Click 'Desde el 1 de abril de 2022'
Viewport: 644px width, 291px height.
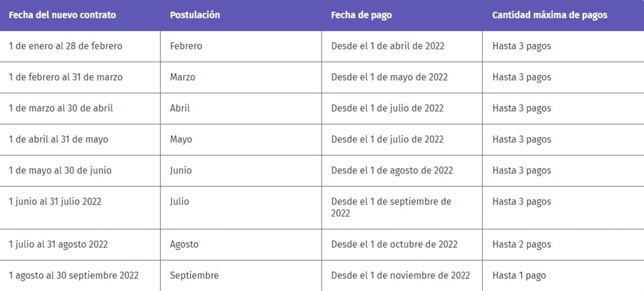click(387, 46)
